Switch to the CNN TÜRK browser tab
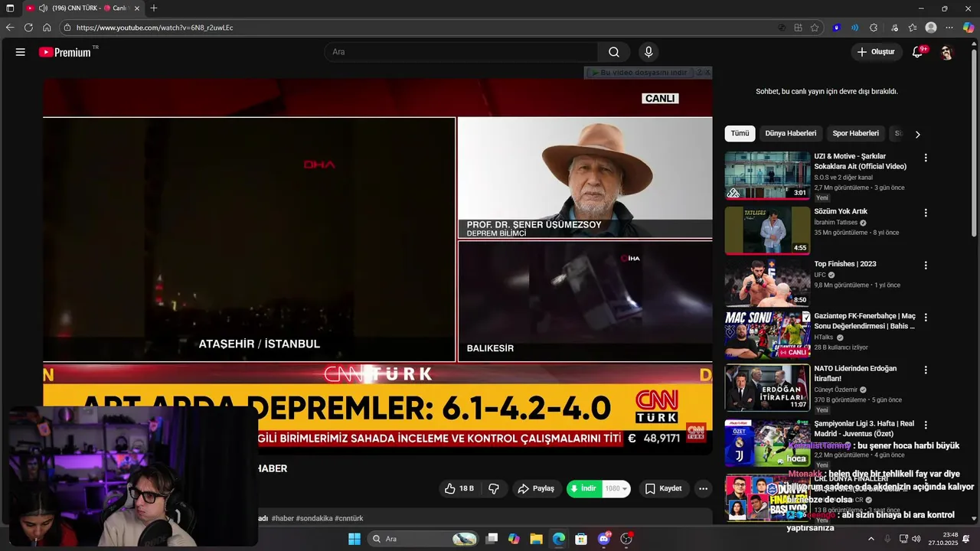Viewport: 980px width, 551px height. 83,8
